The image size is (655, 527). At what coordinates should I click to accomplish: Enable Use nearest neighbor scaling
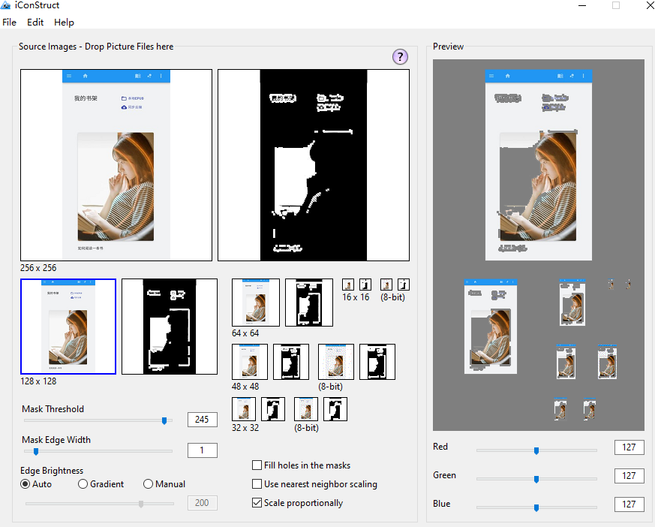point(257,484)
